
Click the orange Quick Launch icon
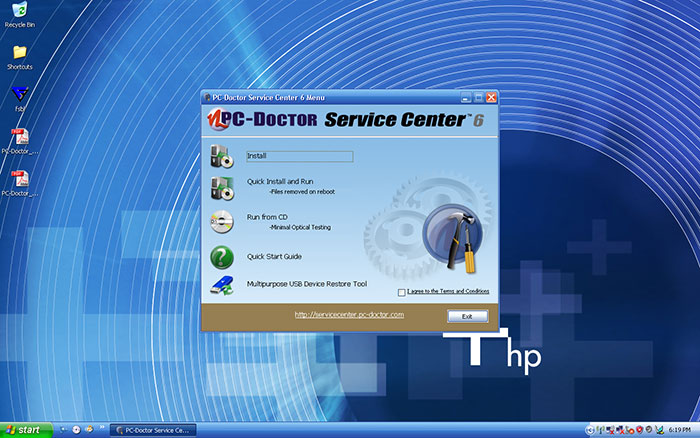[x=89, y=430]
